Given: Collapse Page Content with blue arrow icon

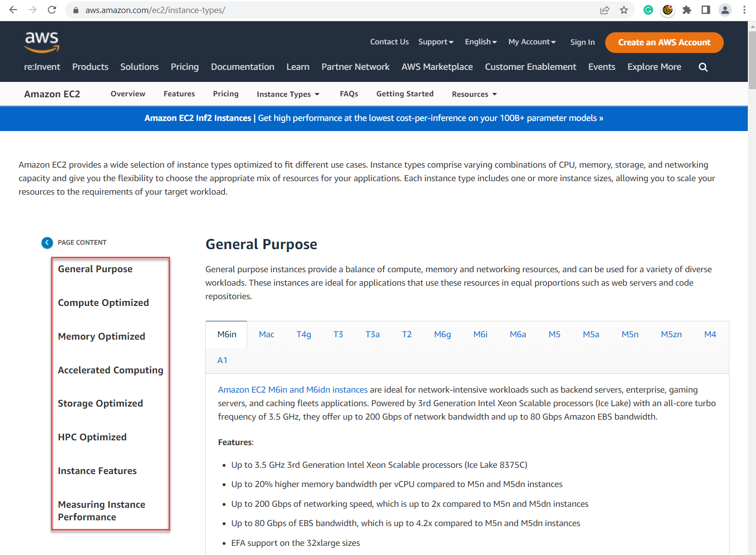Looking at the screenshot, I should point(47,242).
